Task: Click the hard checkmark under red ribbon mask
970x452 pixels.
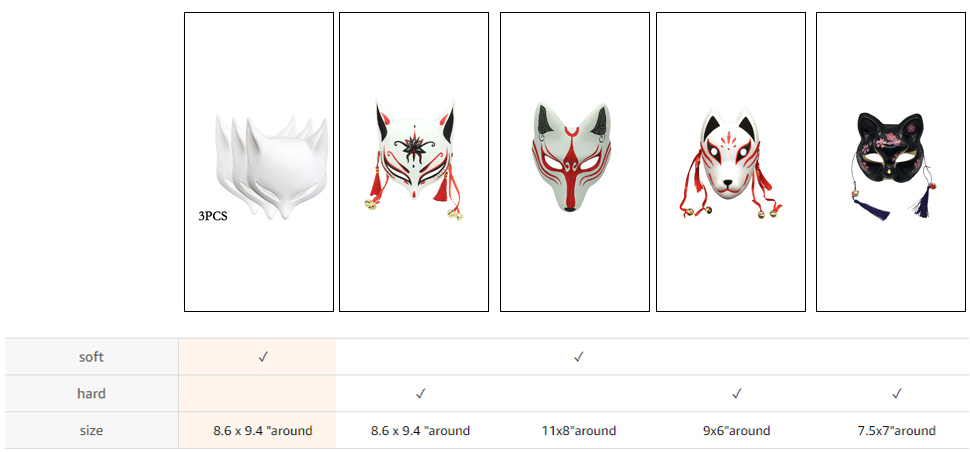Action: (x=736, y=393)
